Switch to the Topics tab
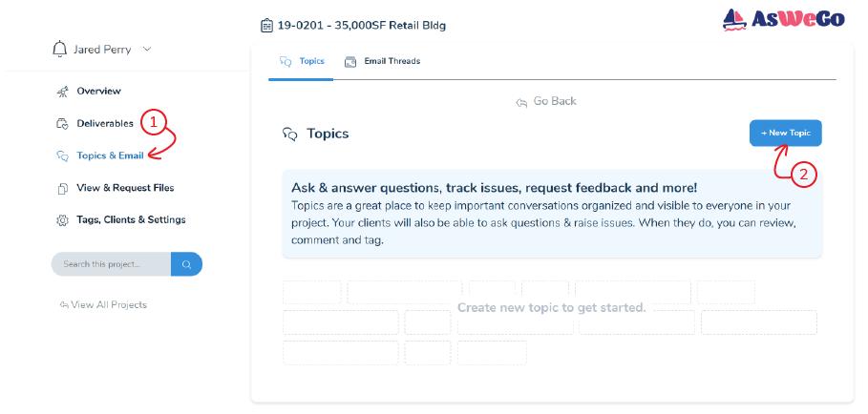 coord(302,61)
